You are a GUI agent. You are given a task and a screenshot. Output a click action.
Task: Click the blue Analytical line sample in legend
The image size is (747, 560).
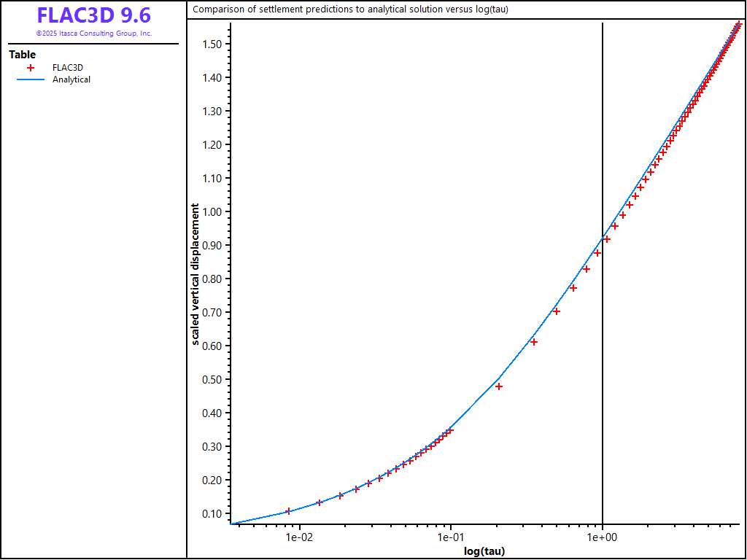(31, 79)
